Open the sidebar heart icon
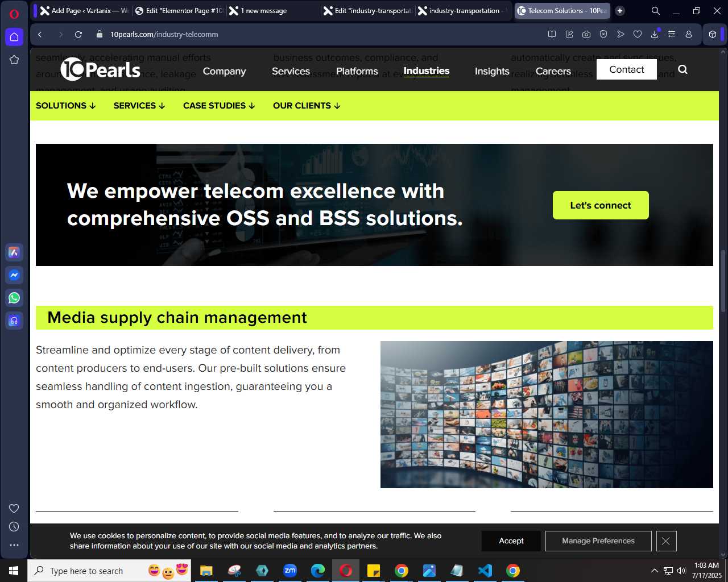This screenshot has height=582, width=728. pos(14,508)
